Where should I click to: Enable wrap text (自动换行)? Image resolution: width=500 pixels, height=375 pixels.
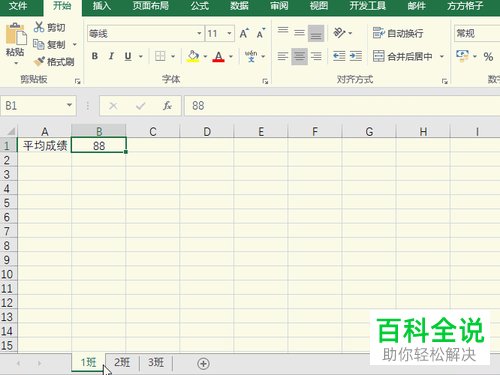[398, 33]
